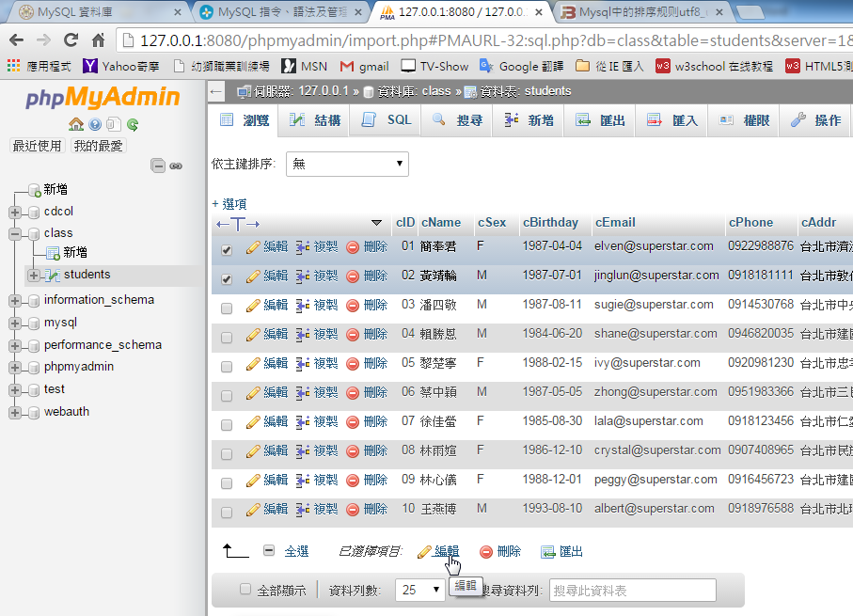Open the Yahoo奇摩 bookmark
Viewport: 853px width, 616px height.
(x=120, y=67)
